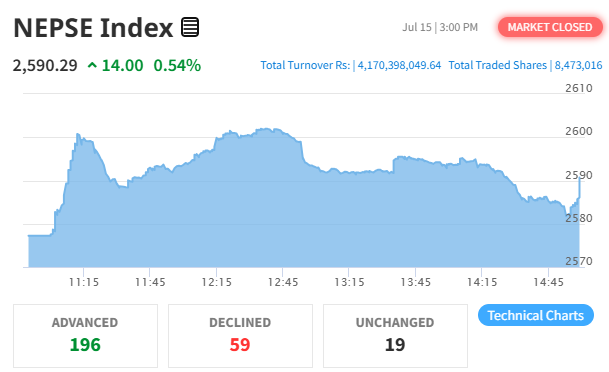
Task: Click the 14:45 time axis marker
Action: click(x=548, y=282)
